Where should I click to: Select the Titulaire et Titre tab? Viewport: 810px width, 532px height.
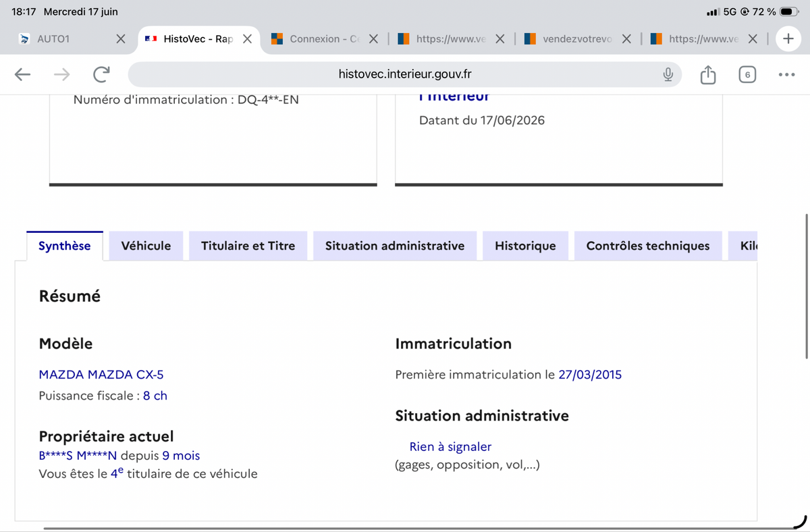pyautogui.click(x=248, y=246)
